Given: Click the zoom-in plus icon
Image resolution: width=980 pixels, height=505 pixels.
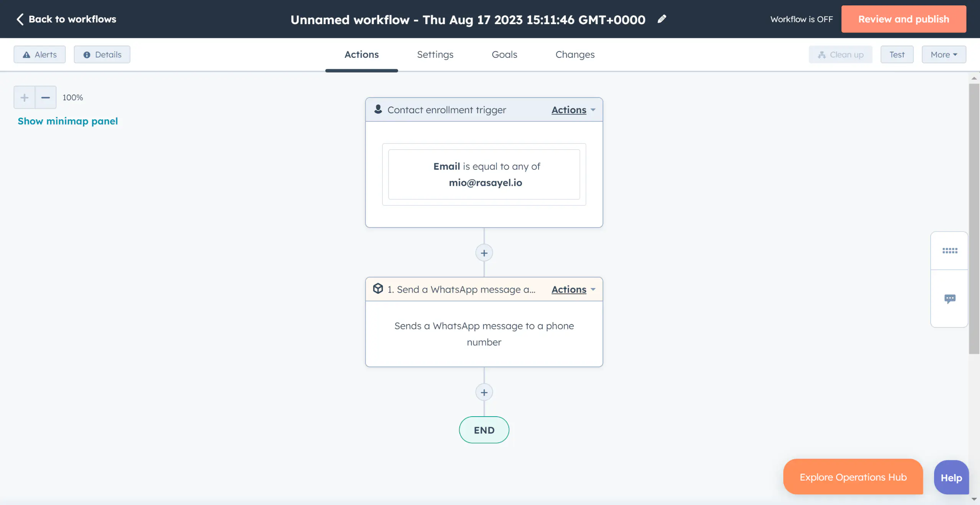Looking at the screenshot, I should [x=24, y=97].
